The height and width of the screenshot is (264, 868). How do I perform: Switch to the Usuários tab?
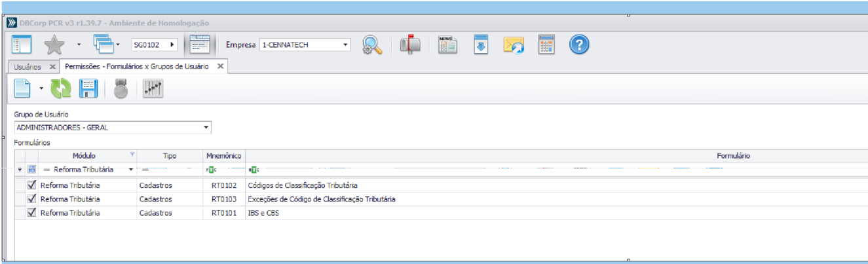click(28, 67)
